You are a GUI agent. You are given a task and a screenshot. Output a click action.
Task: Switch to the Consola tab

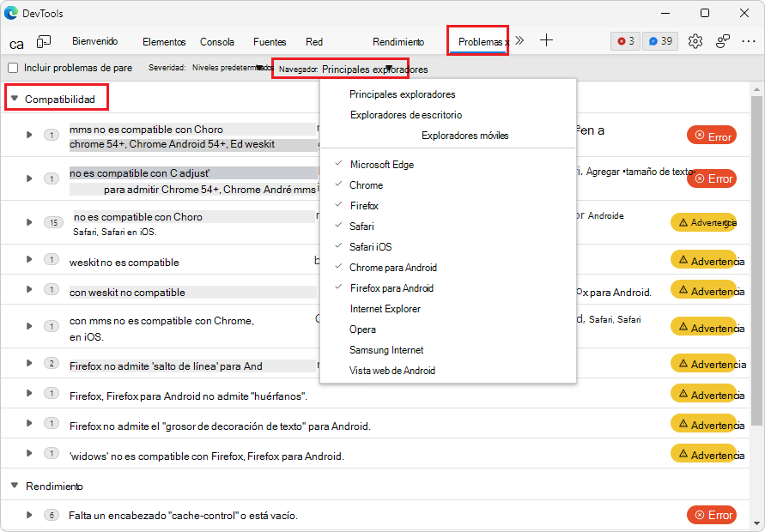[217, 42]
